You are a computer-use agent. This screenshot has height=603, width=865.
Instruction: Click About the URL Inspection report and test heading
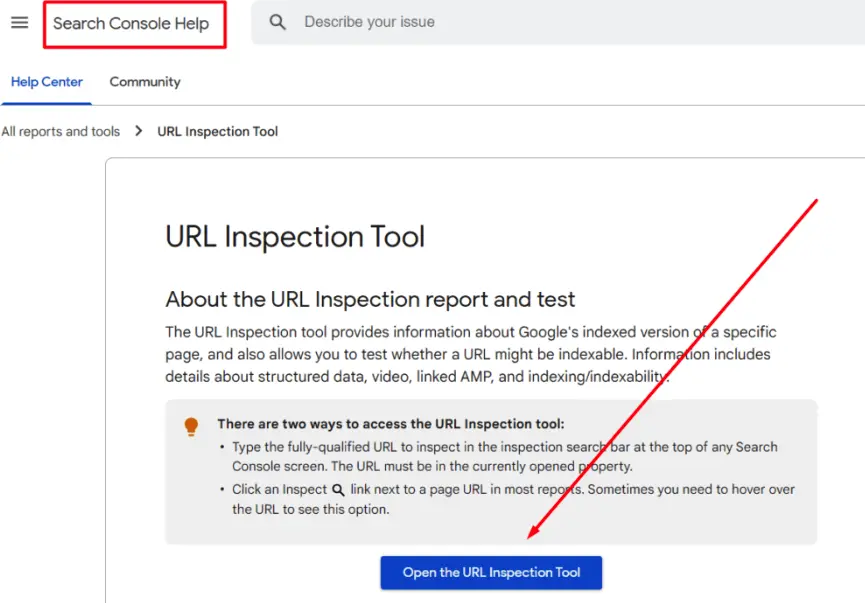370,300
